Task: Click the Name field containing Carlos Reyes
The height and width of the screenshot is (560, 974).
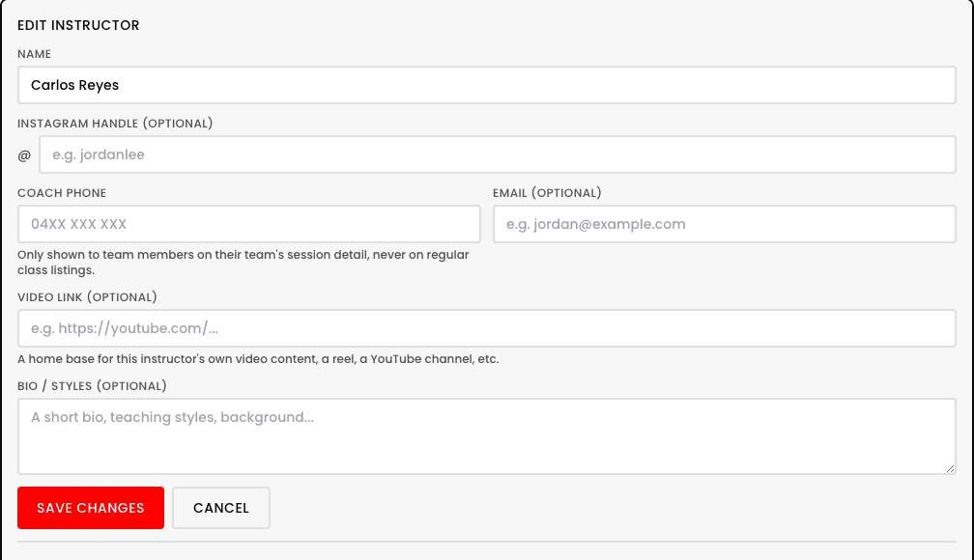Action: (486, 85)
